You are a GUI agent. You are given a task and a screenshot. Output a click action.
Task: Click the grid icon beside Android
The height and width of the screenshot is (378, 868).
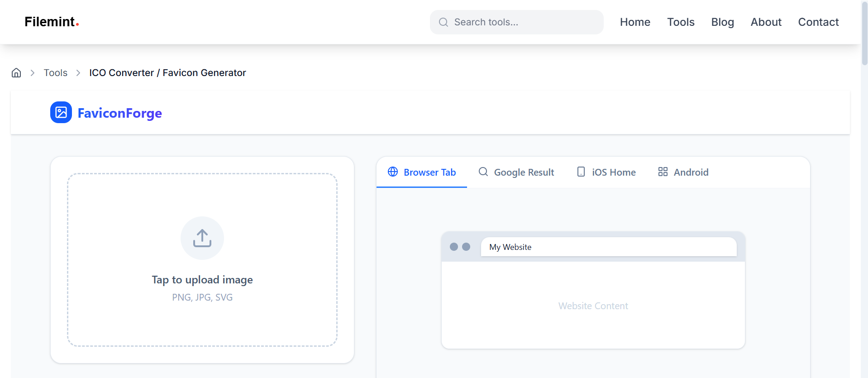pyautogui.click(x=663, y=172)
